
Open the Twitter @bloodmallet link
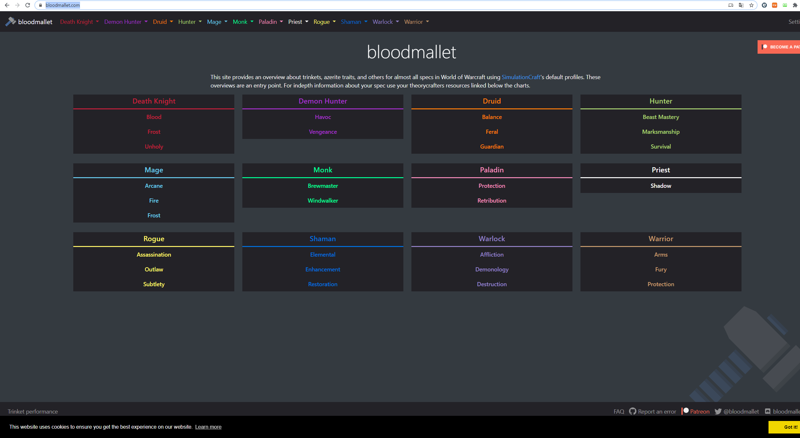737,411
